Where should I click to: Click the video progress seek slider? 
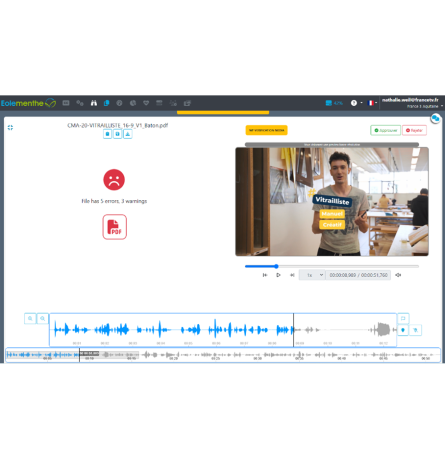coord(332,266)
